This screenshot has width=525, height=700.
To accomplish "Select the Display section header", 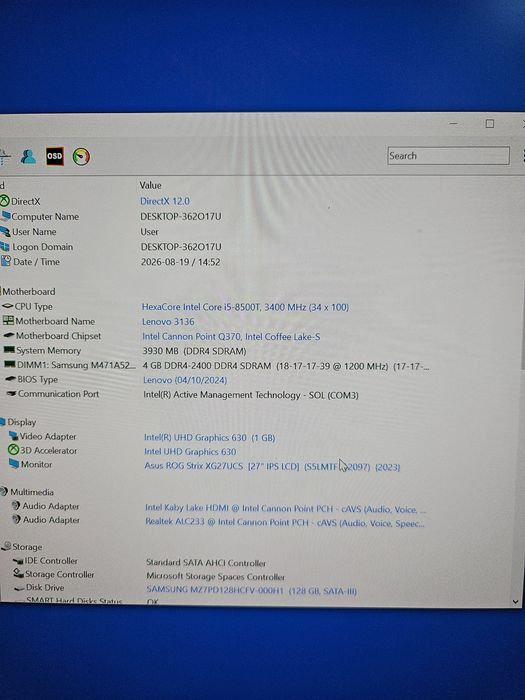I will coord(21,422).
